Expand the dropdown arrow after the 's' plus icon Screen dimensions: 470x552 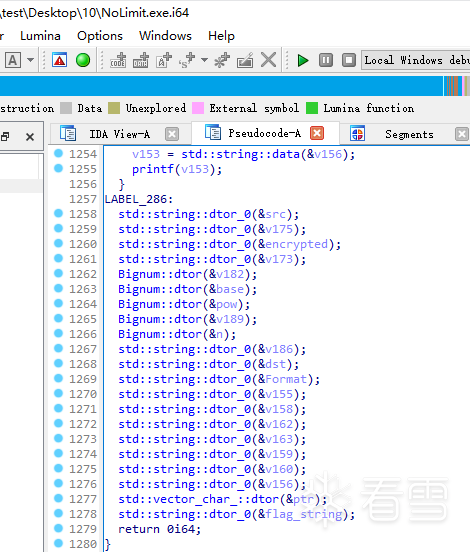click(x=204, y=60)
